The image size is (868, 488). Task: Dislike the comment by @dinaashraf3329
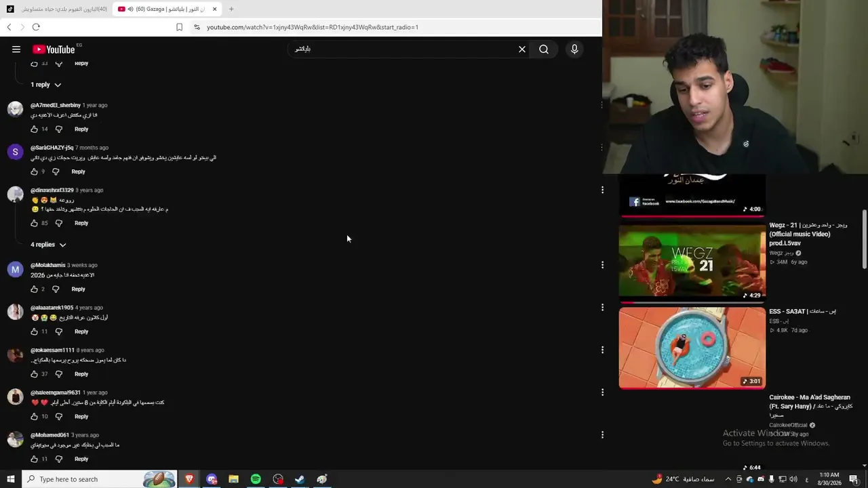click(x=59, y=223)
